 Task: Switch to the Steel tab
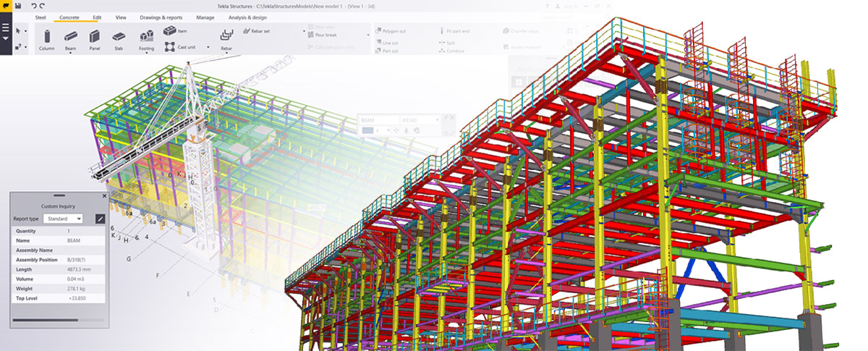tap(42, 17)
